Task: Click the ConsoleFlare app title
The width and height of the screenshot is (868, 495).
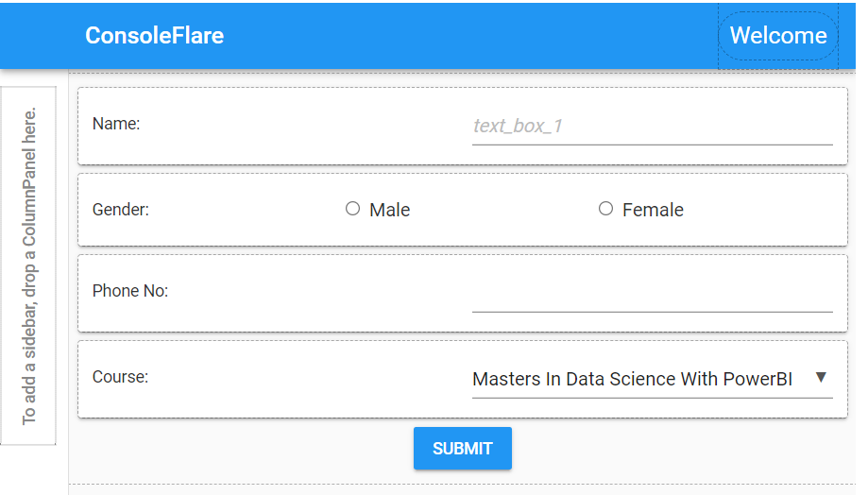Action: click(155, 36)
